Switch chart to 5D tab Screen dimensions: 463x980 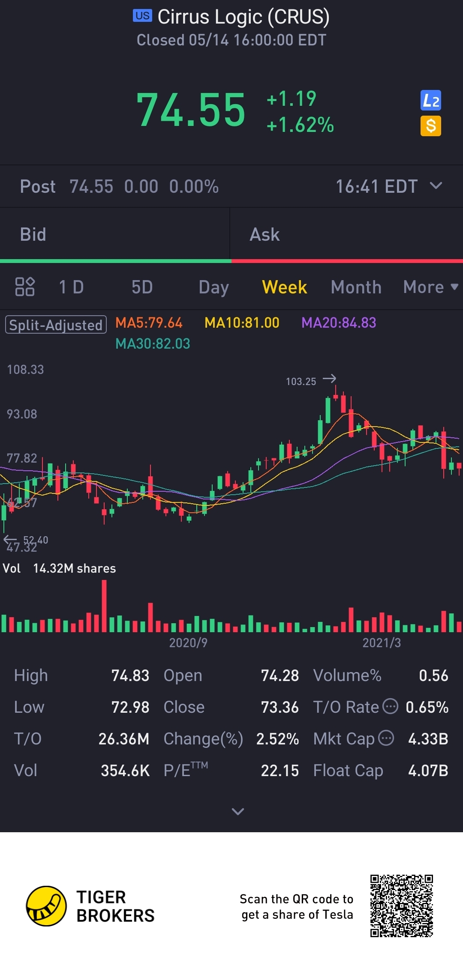tap(142, 287)
